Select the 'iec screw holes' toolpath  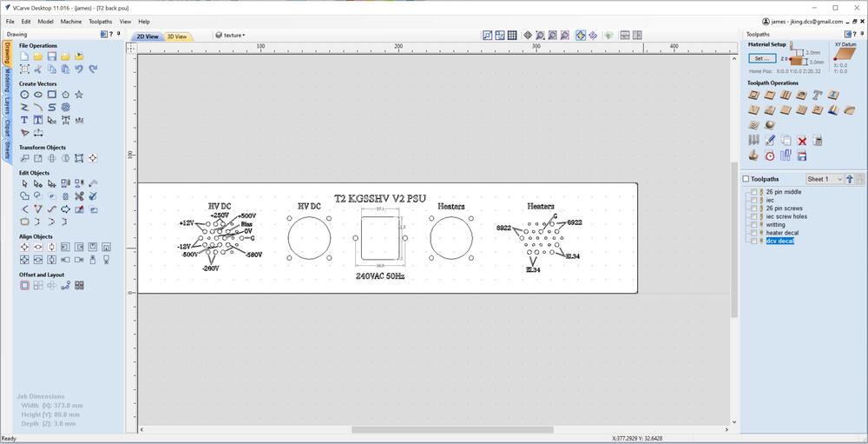786,216
